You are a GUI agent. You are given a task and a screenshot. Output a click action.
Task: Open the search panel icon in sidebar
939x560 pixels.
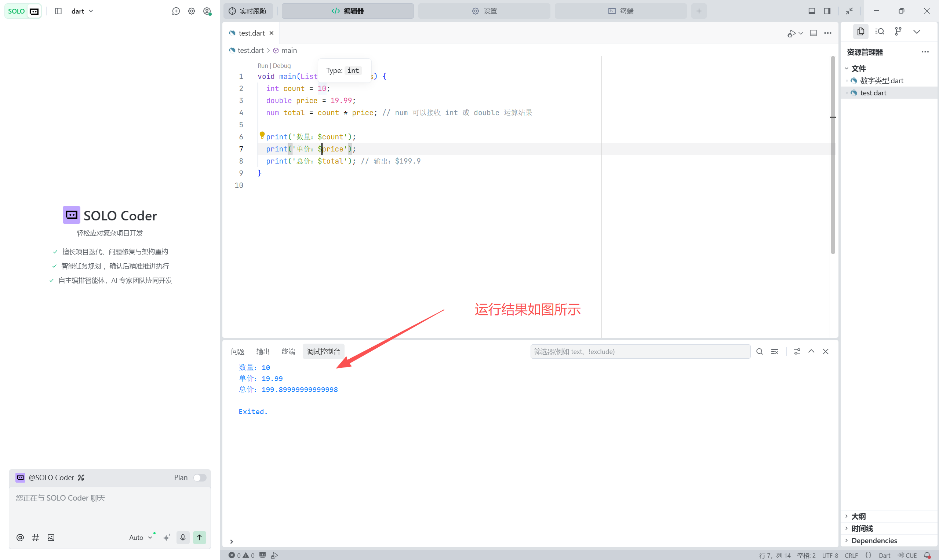879,31
